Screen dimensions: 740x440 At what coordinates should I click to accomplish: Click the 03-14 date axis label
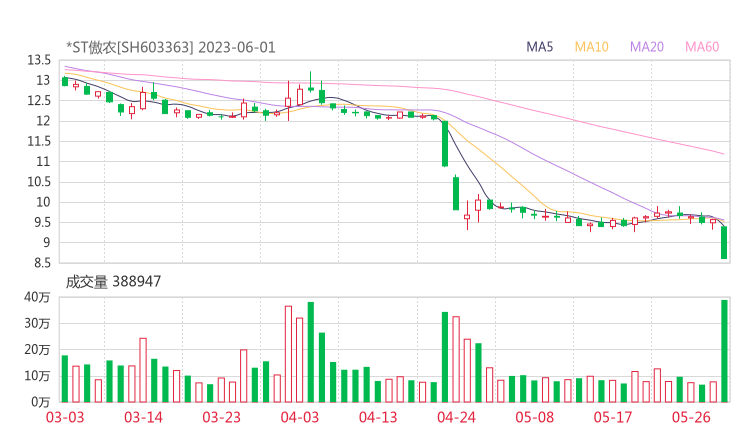[143, 417]
